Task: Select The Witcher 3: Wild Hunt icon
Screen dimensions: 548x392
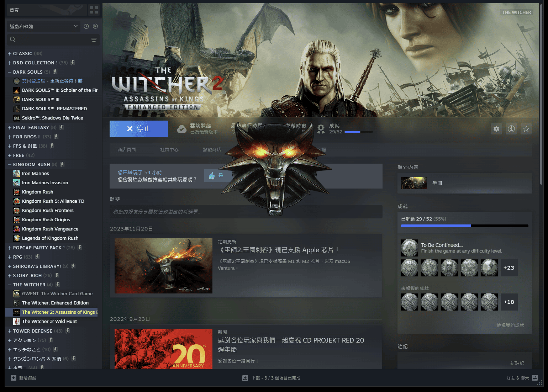Action: point(17,322)
